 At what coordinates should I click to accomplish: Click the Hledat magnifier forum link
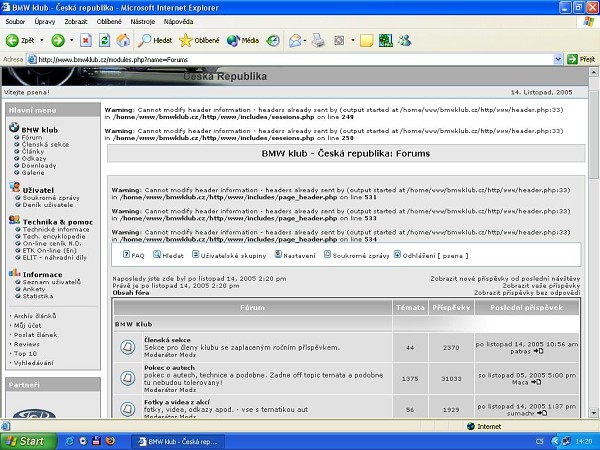pos(168,255)
